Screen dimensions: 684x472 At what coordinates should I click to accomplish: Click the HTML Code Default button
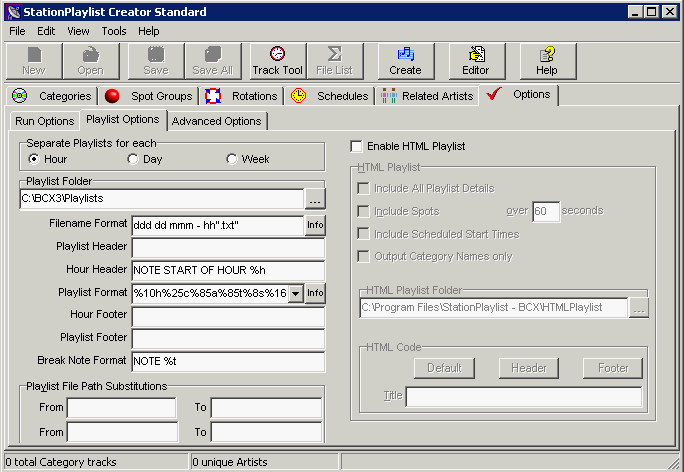pos(444,368)
